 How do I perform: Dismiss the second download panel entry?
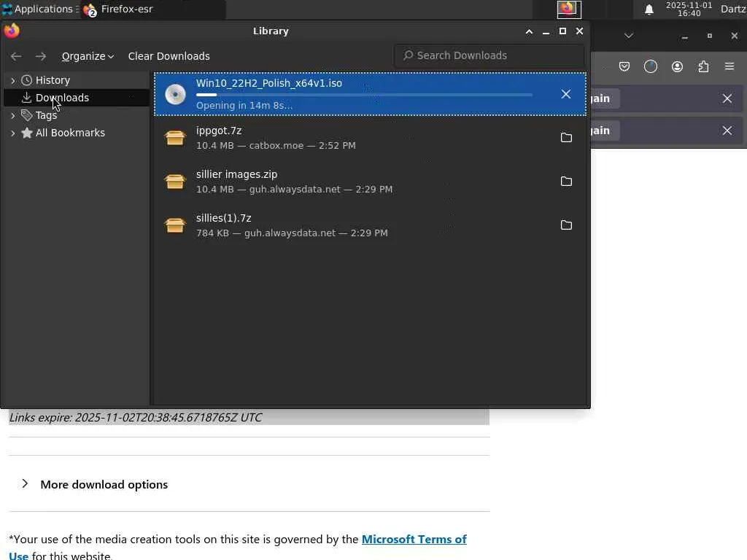(x=727, y=131)
